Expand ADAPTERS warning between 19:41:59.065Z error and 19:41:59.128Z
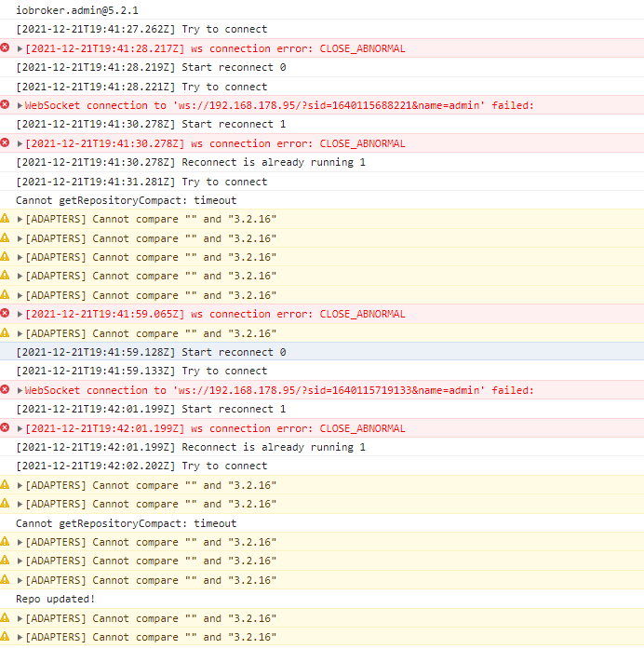This screenshot has height=649, width=644. (x=20, y=333)
